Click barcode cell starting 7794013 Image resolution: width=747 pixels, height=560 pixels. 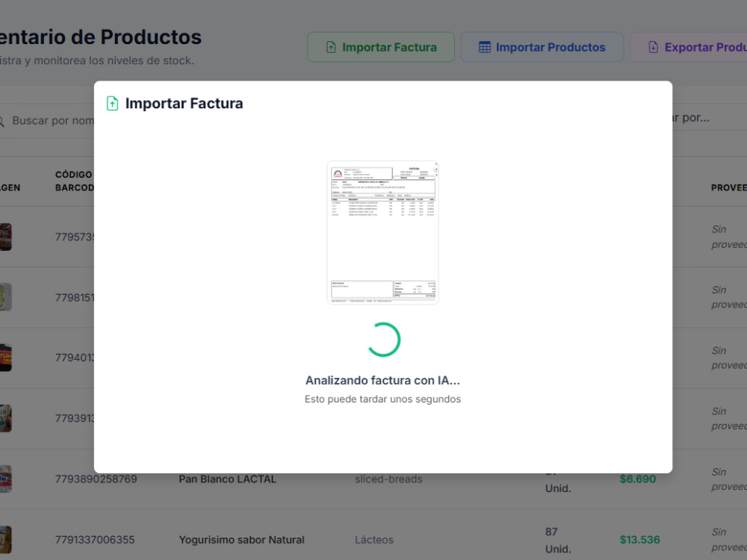tap(75, 358)
